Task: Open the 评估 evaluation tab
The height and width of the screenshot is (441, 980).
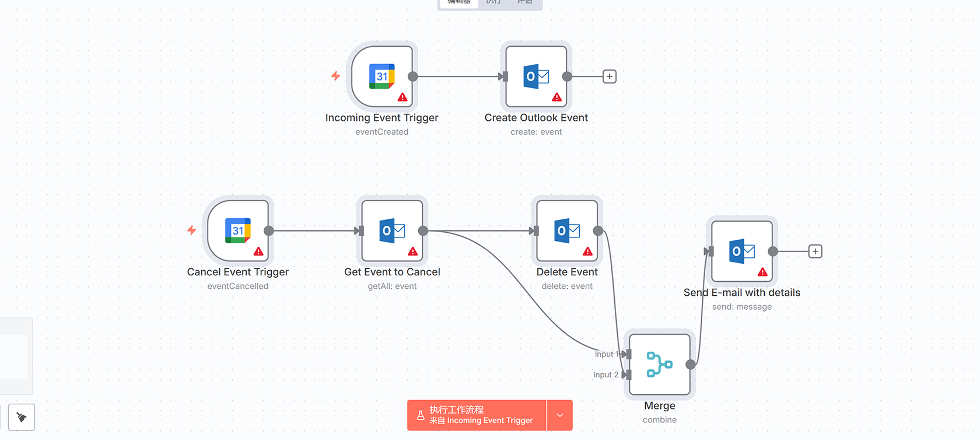Action: click(524, 2)
